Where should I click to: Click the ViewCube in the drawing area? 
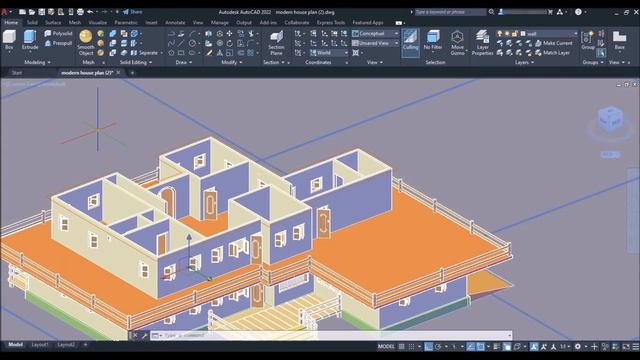610,119
